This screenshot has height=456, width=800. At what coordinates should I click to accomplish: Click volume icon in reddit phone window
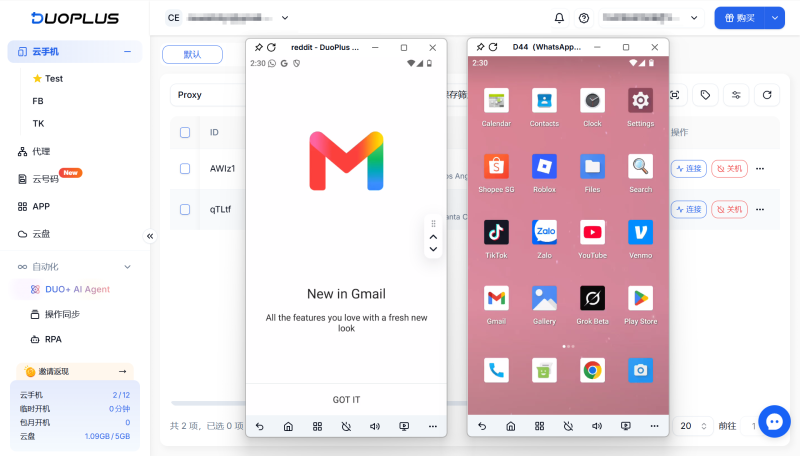375,426
